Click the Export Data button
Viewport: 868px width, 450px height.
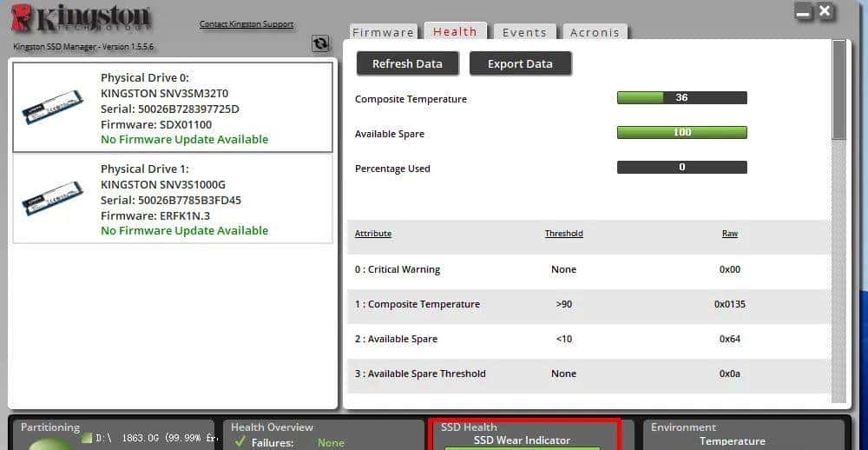click(x=520, y=63)
